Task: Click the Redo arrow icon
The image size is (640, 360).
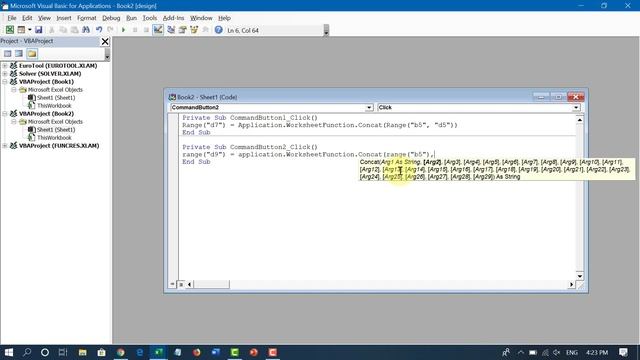Action: click(x=110, y=30)
